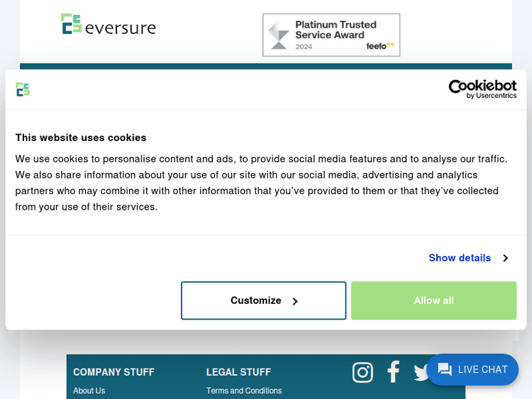The image size is (532, 399).
Task: Click the Twitter bird icon
Action: pos(421,373)
